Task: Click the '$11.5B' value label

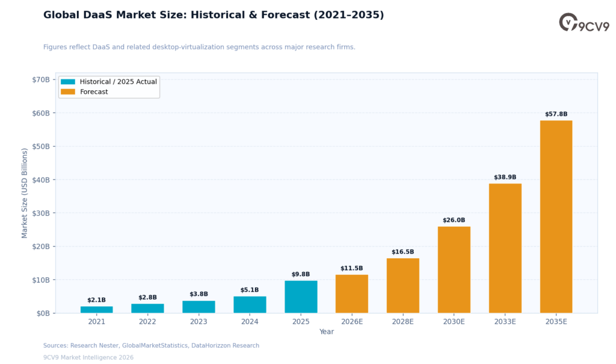Action: [x=352, y=268]
